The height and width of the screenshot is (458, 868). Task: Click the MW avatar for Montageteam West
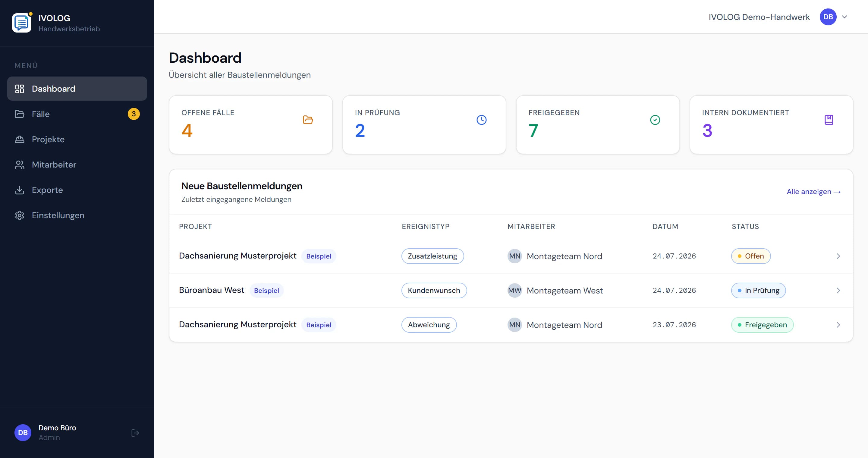click(514, 291)
